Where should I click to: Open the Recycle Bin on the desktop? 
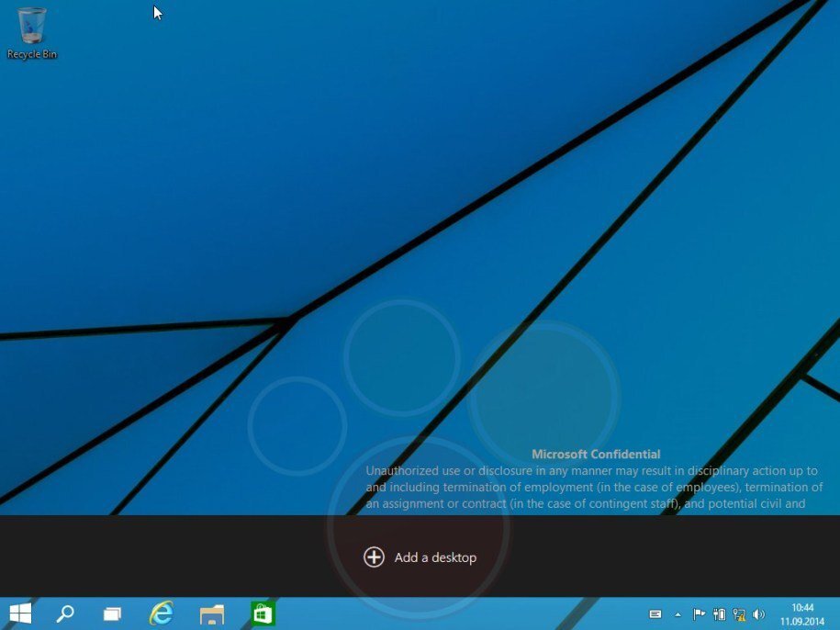(32, 28)
